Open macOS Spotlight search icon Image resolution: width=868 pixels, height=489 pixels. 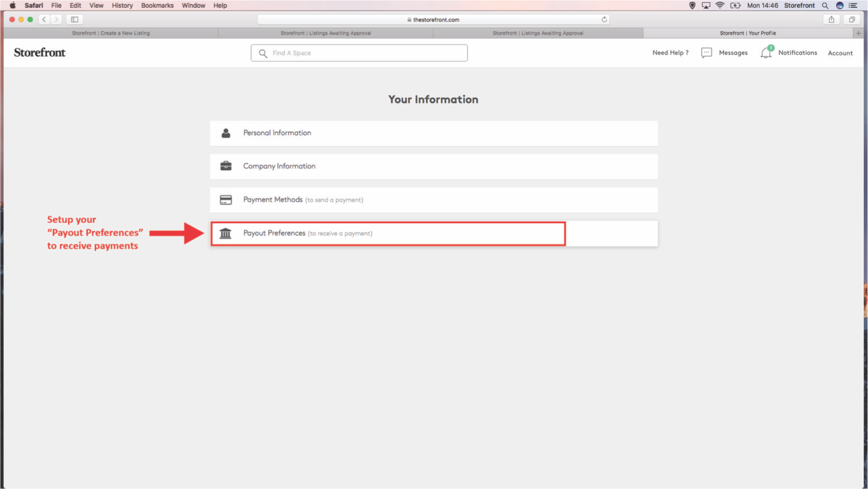coord(825,6)
